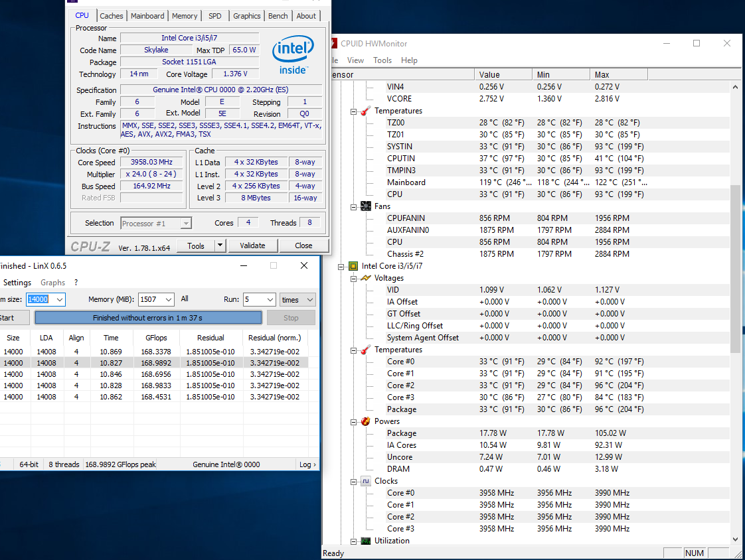Open the Log panel in LinX
Image resolution: width=745 pixels, height=560 pixels.
pyautogui.click(x=307, y=464)
